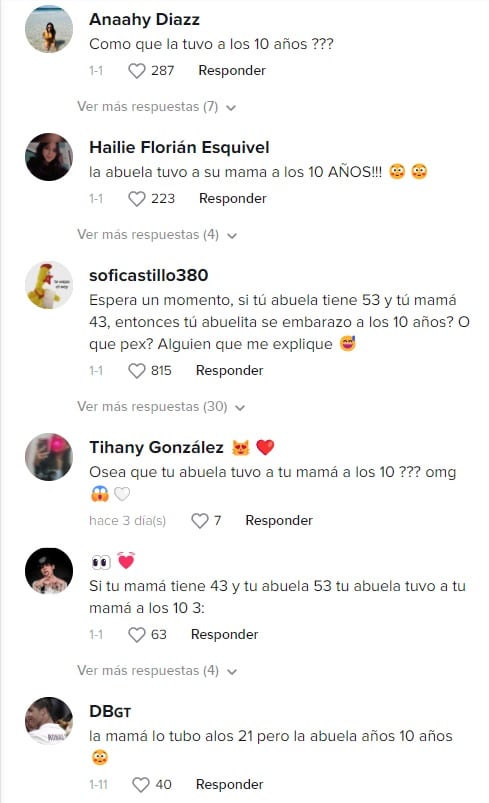Image resolution: width=489 pixels, height=803 pixels.
Task: Reply to Tihany González's comment
Action: 279,521
